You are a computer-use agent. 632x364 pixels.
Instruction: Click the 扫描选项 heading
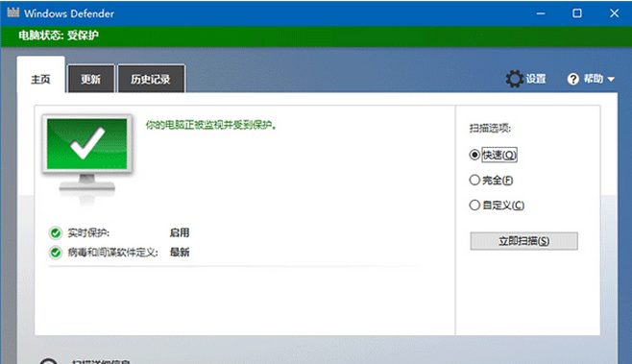pos(490,129)
